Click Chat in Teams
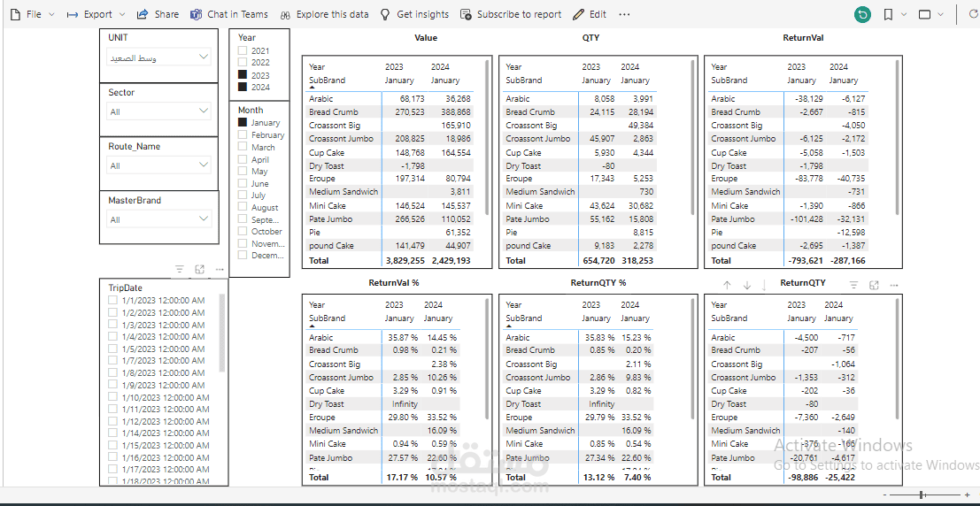Viewport: 980px width, 506px height. click(x=229, y=14)
